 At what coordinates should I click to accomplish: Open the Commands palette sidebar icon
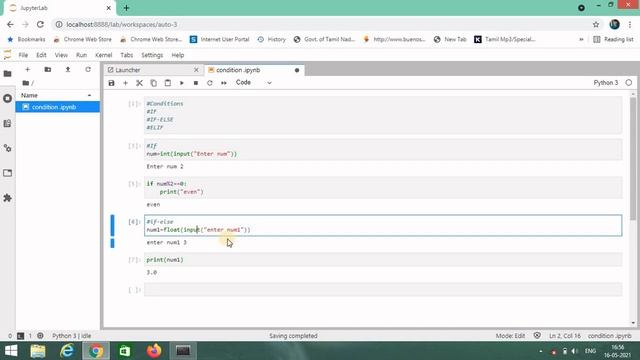click(7, 123)
